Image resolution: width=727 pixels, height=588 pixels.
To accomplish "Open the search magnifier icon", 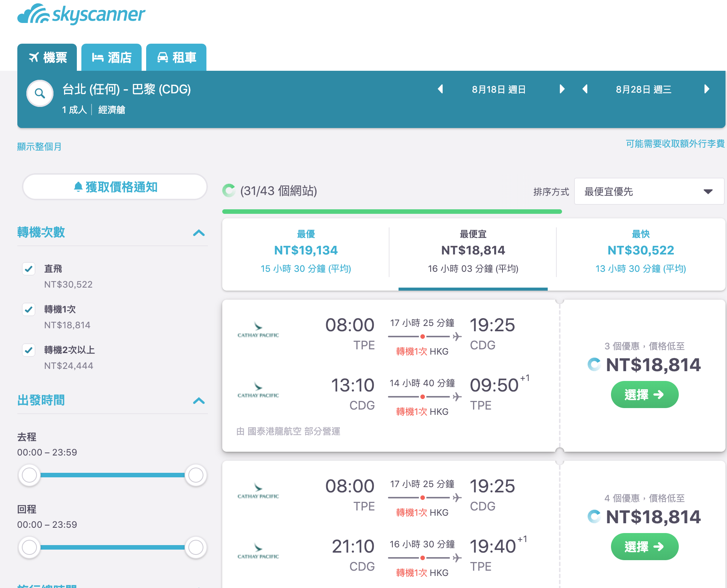I will click(x=40, y=93).
